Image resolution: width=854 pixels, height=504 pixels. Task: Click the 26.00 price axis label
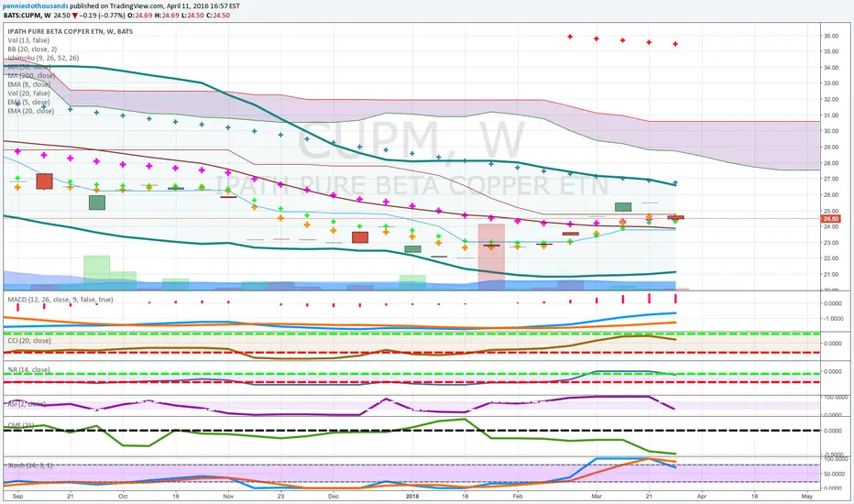pos(831,194)
